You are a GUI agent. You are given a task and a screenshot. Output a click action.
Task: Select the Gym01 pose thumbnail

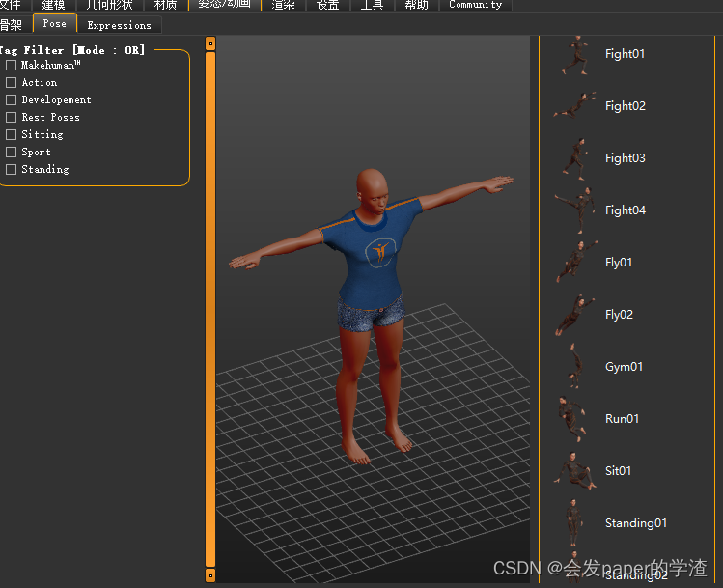[574, 366]
